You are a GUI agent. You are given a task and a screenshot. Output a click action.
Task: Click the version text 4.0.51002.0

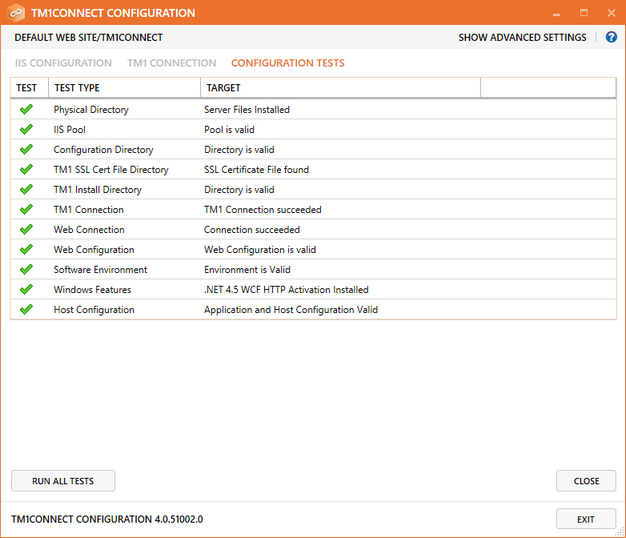click(x=179, y=519)
